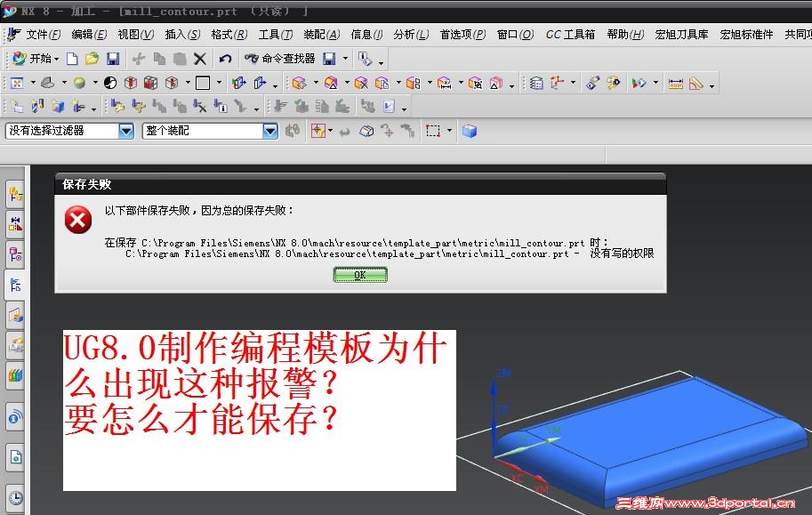Screen dimensions: 812x515
Task: Click the measure angle protractor icon
Action: pos(696,84)
